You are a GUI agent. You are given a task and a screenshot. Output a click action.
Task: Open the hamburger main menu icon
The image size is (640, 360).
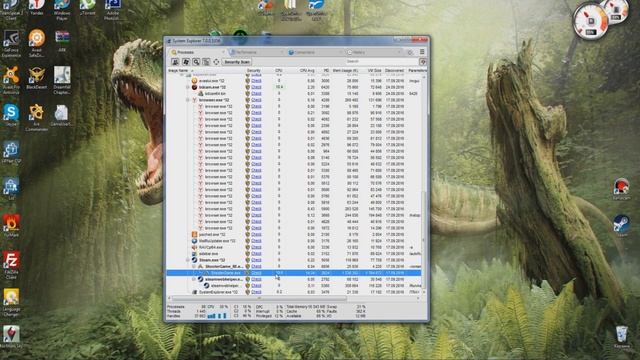(x=422, y=52)
